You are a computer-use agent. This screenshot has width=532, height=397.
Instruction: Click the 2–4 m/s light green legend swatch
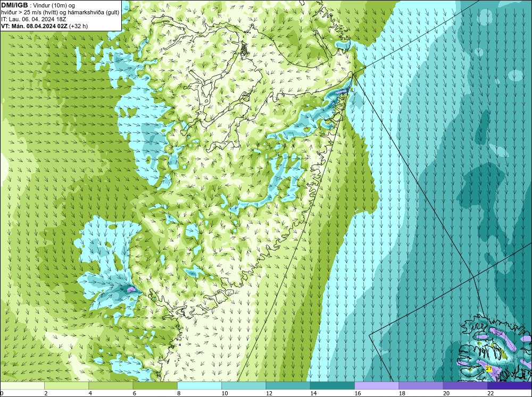tap(66, 385)
